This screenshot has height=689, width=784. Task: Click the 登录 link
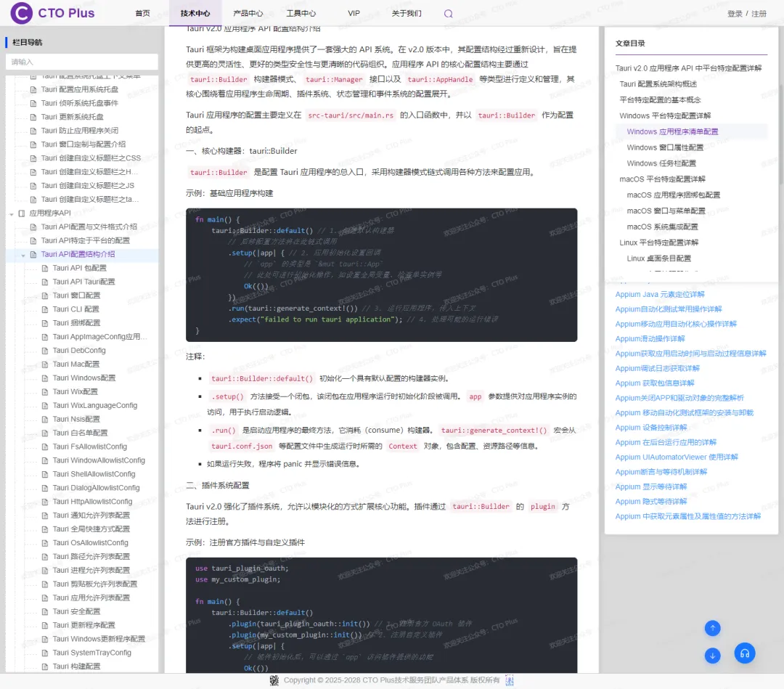tap(735, 14)
